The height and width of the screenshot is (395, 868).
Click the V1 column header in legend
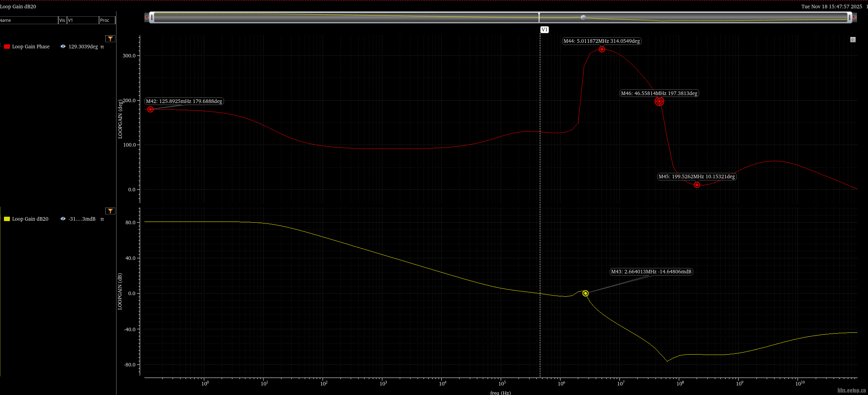(x=82, y=20)
